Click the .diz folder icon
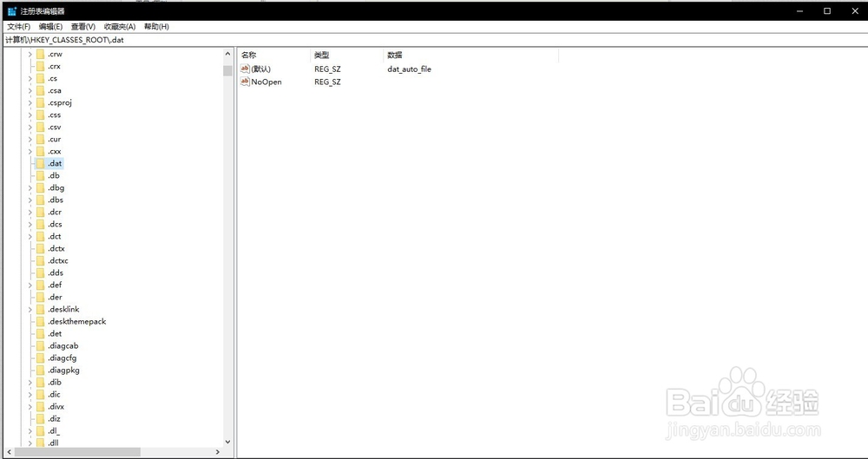This screenshot has width=868, height=459. (40, 419)
